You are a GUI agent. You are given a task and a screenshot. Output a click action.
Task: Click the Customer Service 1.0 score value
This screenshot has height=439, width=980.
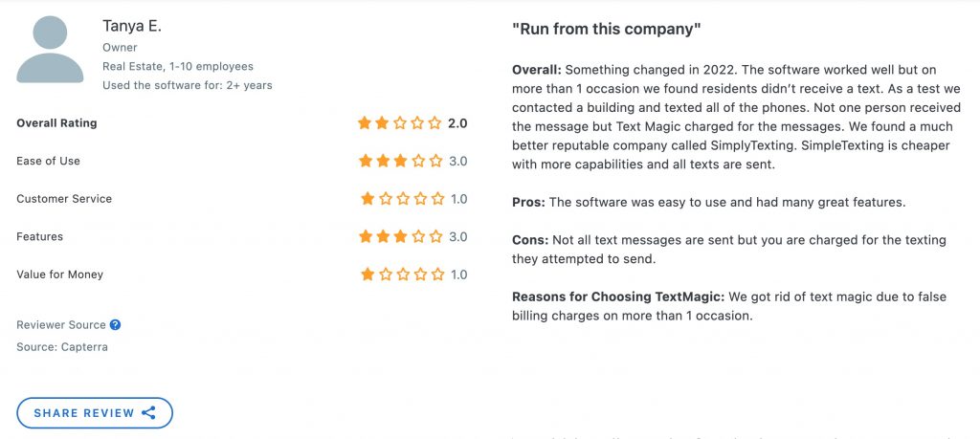click(x=458, y=199)
